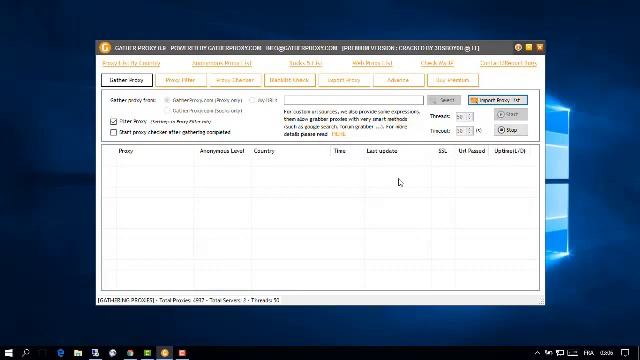Click the Search button
This screenshot has width=640, height=360.
[x=444, y=100]
